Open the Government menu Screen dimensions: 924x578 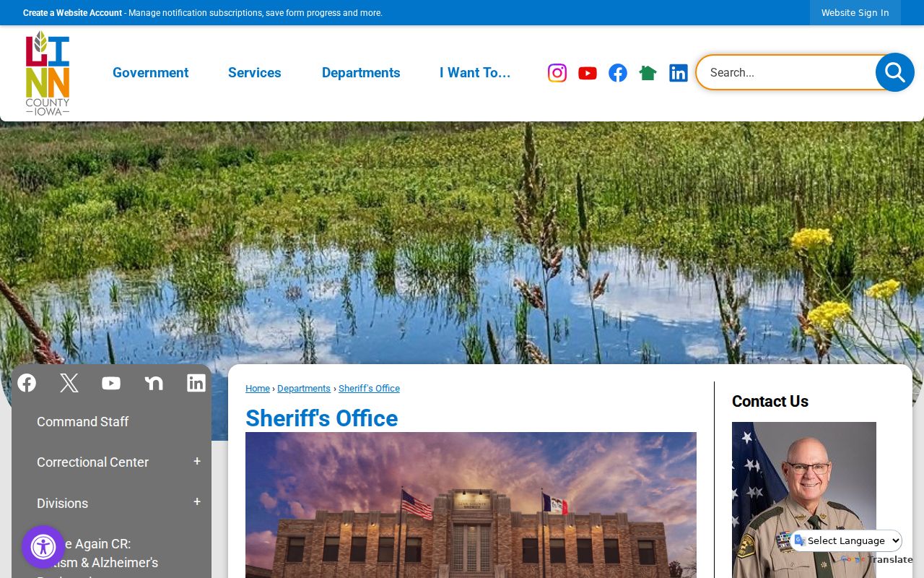click(150, 73)
